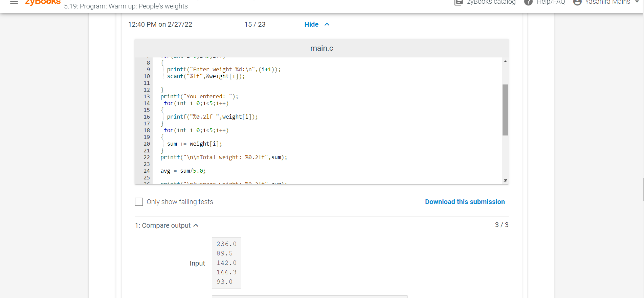Toggle Only show failing tests checkbox
This screenshot has width=644, height=298.
(139, 202)
